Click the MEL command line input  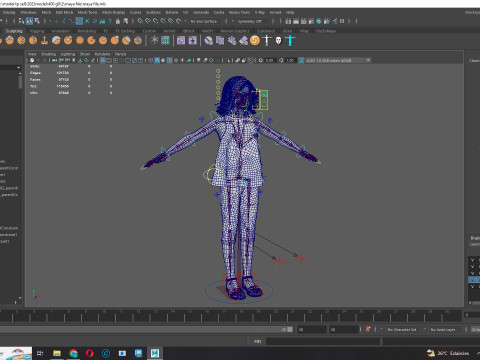(x=323, y=341)
